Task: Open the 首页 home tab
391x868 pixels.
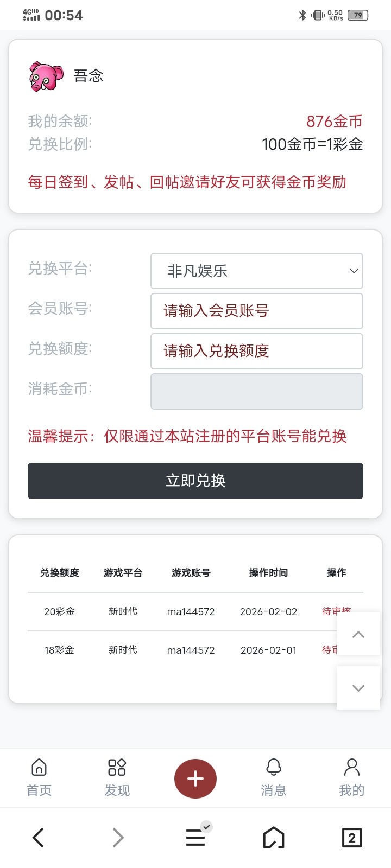Action: [x=39, y=777]
